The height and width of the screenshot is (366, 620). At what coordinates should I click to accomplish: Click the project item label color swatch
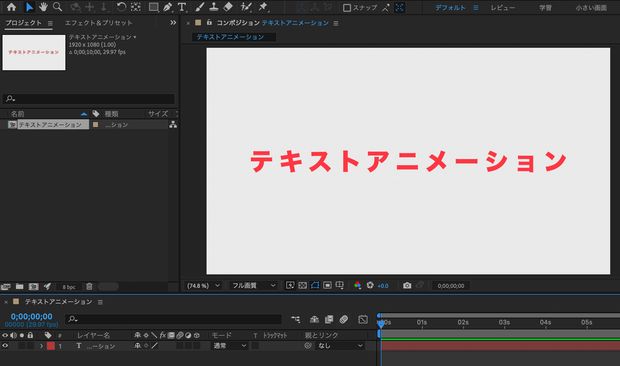click(95, 125)
